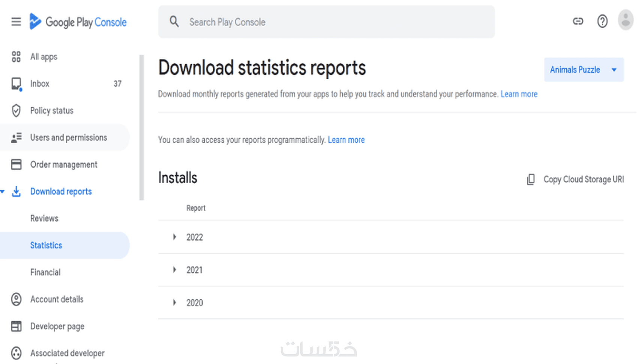This screenshot has height=364, width=638.
Task: Click the Google Play Console logo
Action: click(x=78, y=22)
